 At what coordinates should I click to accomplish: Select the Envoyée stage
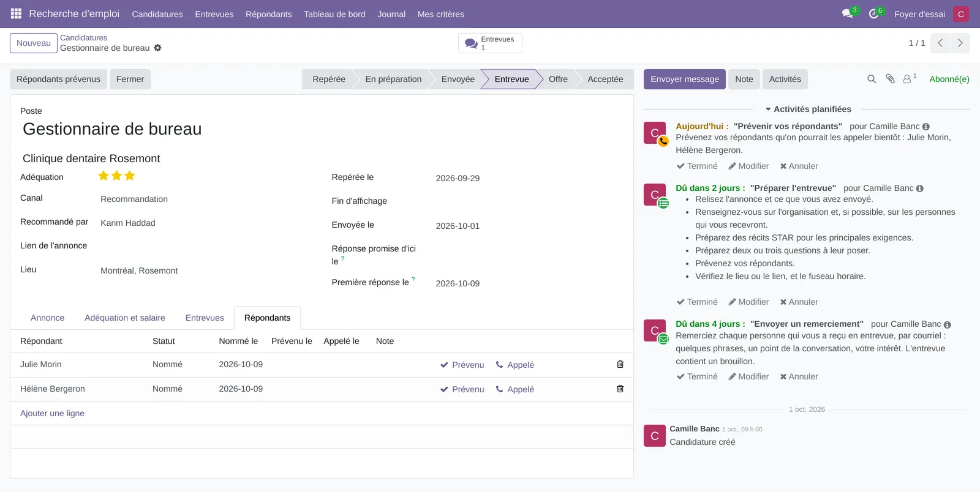pos(458,79)
